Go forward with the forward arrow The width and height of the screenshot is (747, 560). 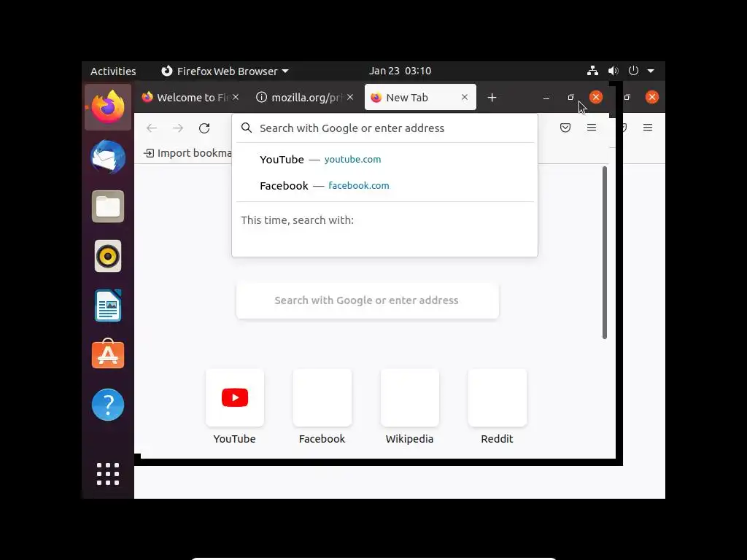(x=178, y=128)
